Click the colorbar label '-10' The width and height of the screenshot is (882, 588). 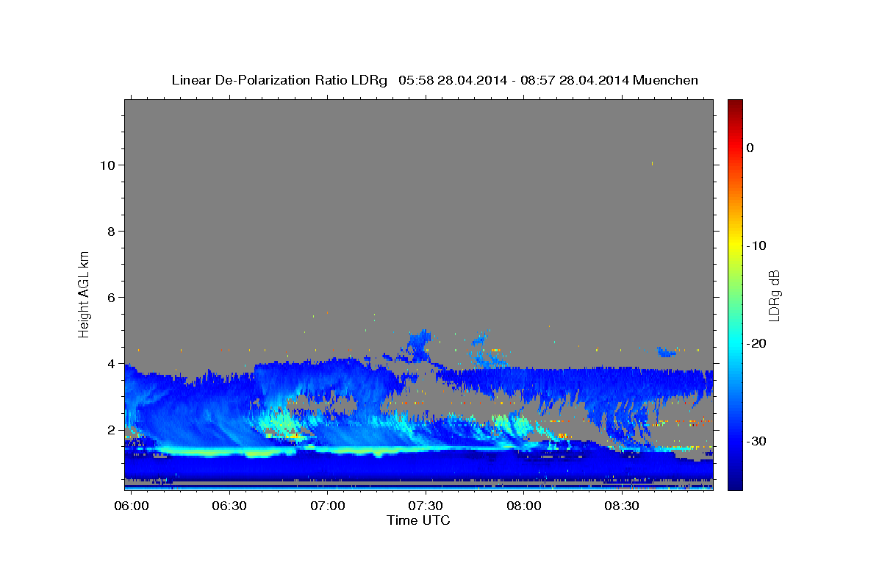(757, 245)
